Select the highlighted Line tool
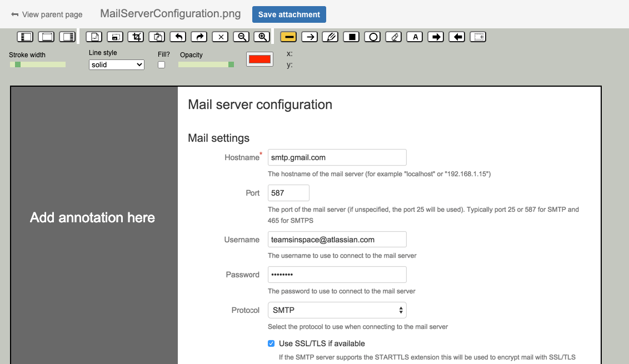Image resolution: width=629 pixels, height=364 pixels. click(x=288, y=37)
